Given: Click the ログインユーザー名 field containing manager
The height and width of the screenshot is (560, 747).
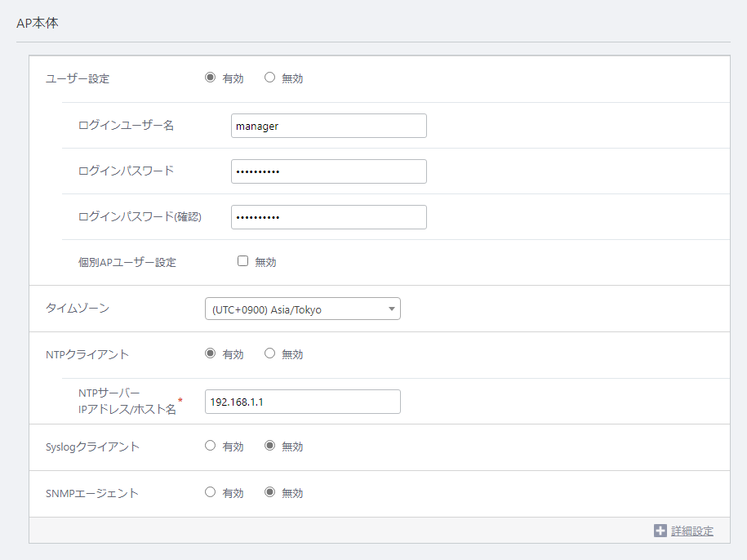Looking at the screenshot, I should (329, 126).
